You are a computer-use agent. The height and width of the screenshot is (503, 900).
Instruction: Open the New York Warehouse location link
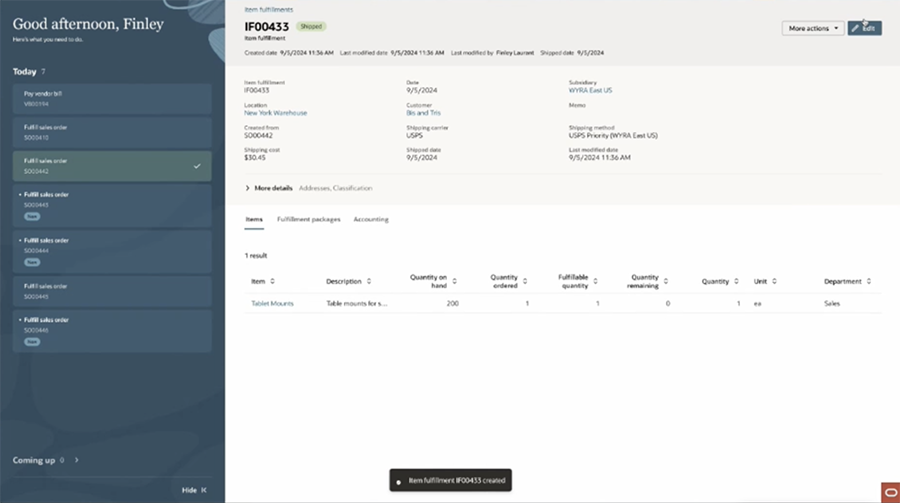tap(276, 114)
